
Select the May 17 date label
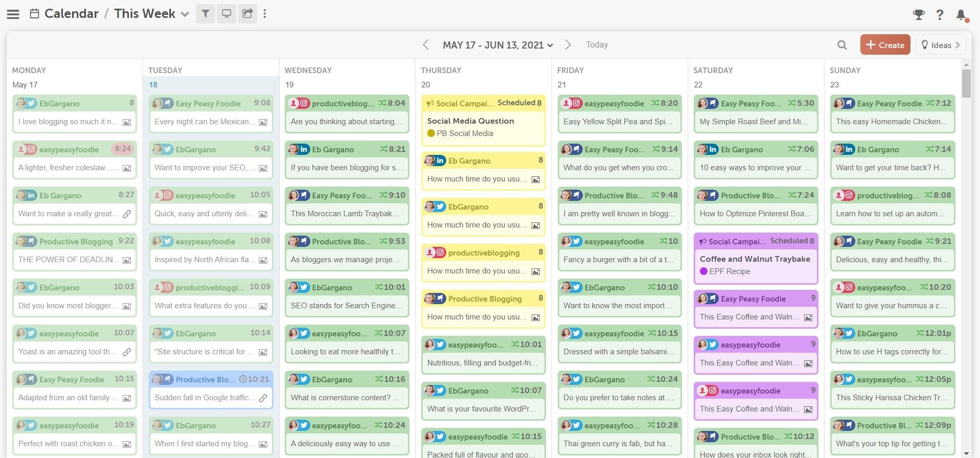25,85
